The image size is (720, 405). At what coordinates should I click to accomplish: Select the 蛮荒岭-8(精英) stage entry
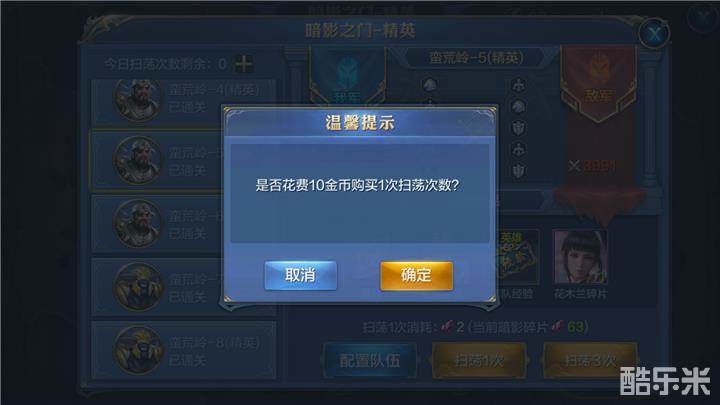point(184,350)
